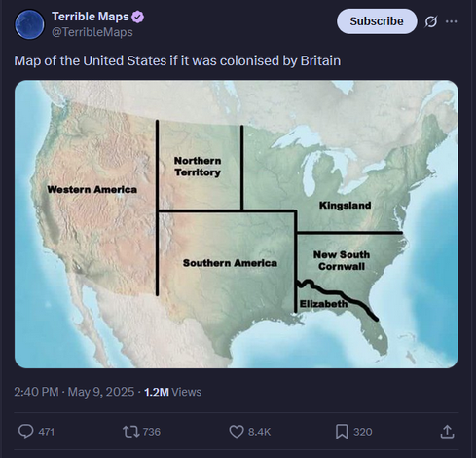
Task: Open the Terrible Maps profile avatar
Action: pyautogui.click(x=29, y=24)
